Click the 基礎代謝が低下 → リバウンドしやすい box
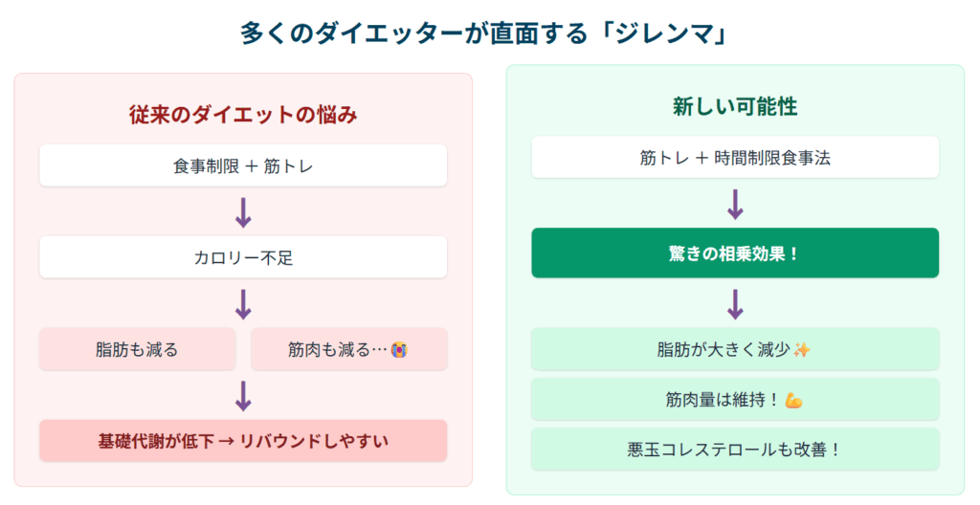 [x=243, y=441]
